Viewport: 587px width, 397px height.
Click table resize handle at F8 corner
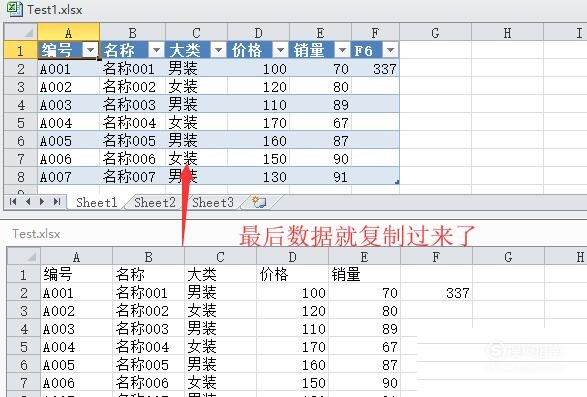coord(397,182)
